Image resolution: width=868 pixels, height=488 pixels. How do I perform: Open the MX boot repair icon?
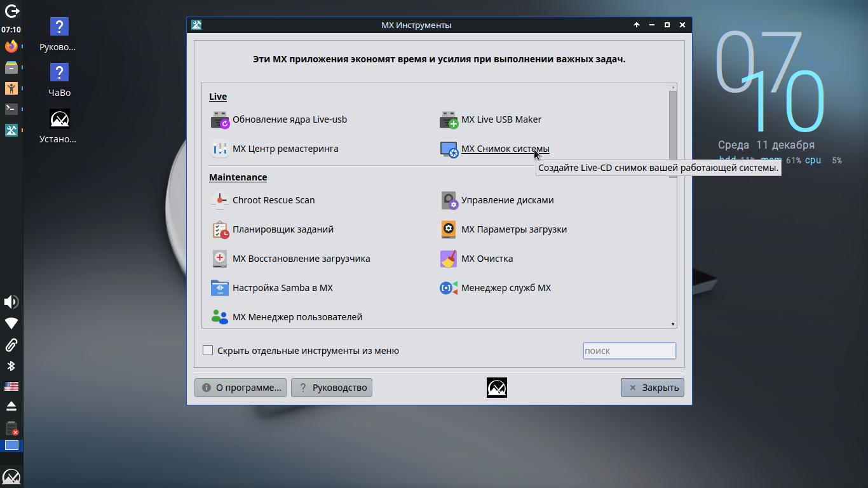pyautogui.click(x=220, y=259)
